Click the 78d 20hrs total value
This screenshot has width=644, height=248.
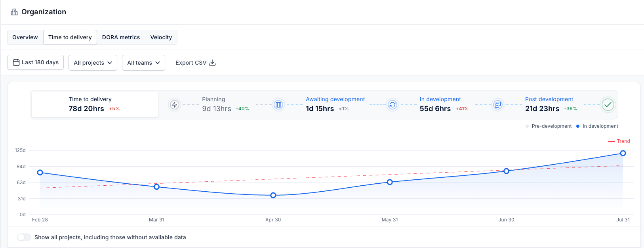click(86, 109)
